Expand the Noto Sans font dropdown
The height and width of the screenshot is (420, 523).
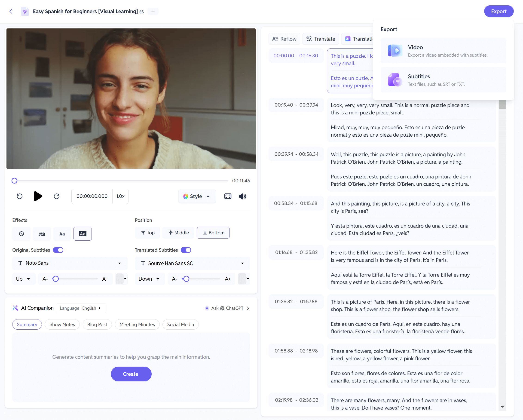pyautogui.click(x=120, y=263)
